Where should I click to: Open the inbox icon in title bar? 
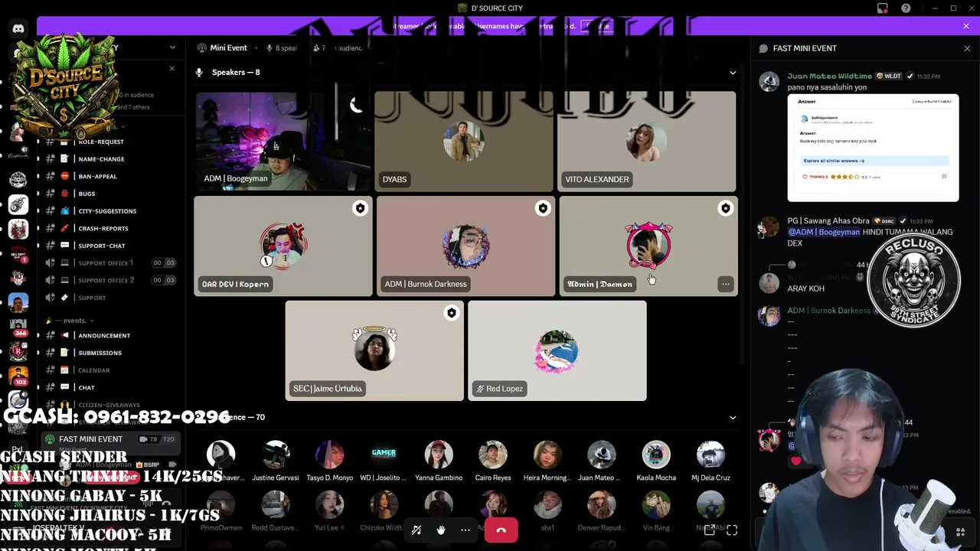[x=883, y=8]
